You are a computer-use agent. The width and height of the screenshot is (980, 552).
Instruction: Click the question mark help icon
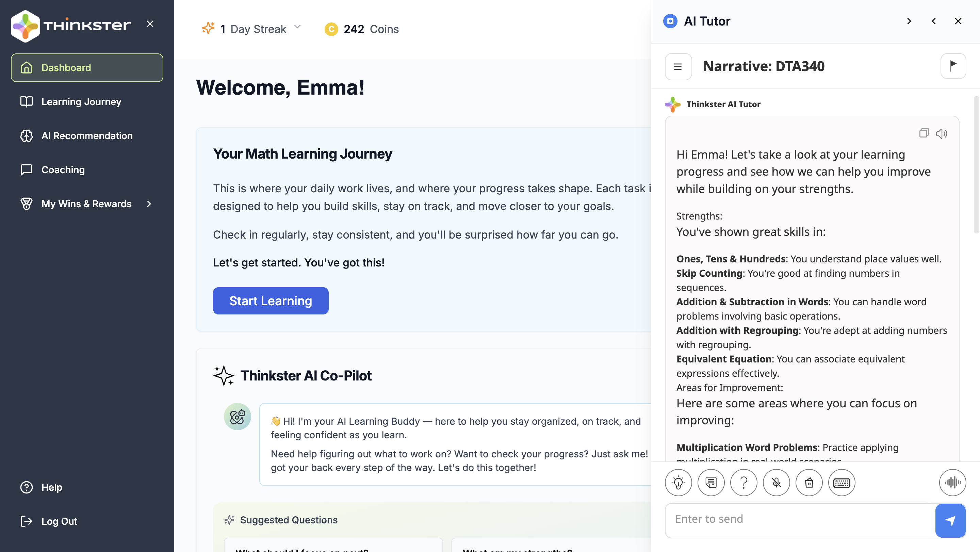pos(744,482)
